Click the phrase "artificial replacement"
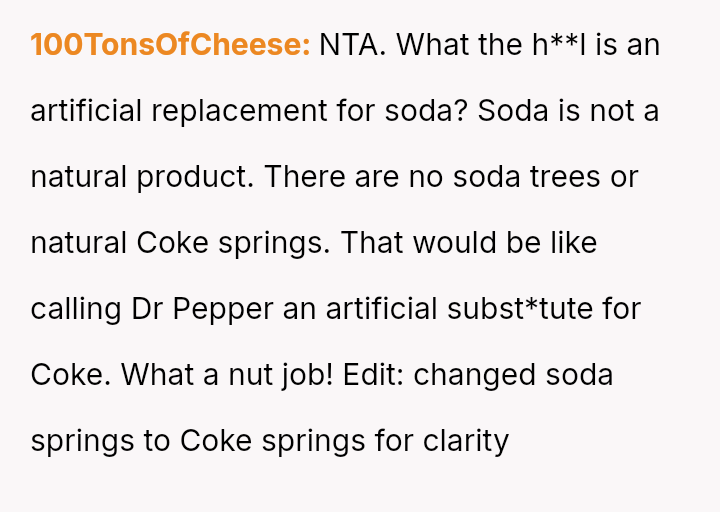Viewport: 720px width, 512px height. coord(178,111)
